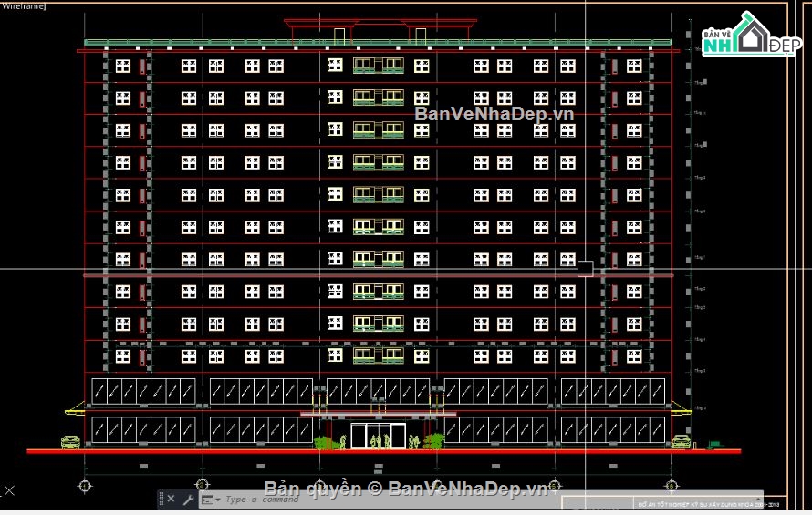Click the Bản Vẽ Nhà Đẹp logo
This screenshot has width=812, height=515.
coord(750,36)
